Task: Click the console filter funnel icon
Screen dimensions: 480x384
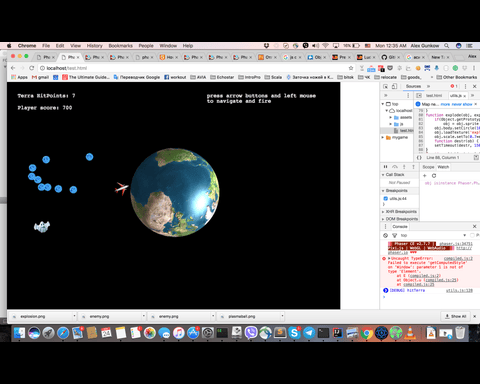Action: point(394,235)
